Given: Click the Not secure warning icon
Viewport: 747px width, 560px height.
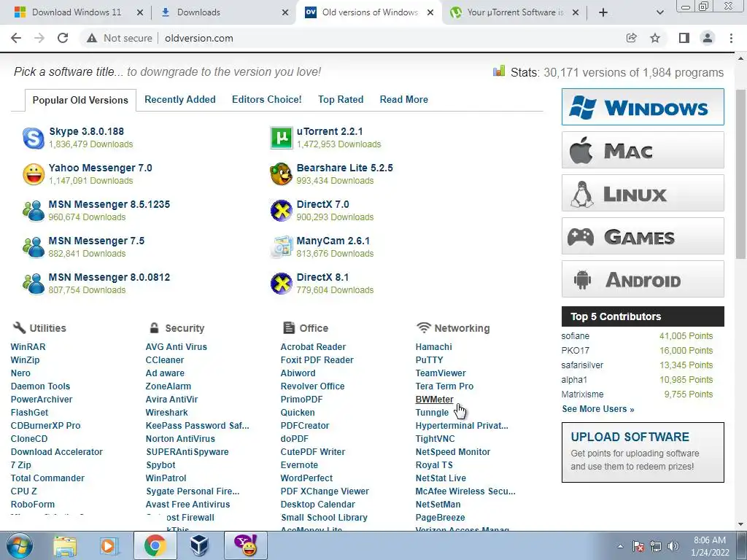Looking at the screenshot, I should tap(91, 38).
